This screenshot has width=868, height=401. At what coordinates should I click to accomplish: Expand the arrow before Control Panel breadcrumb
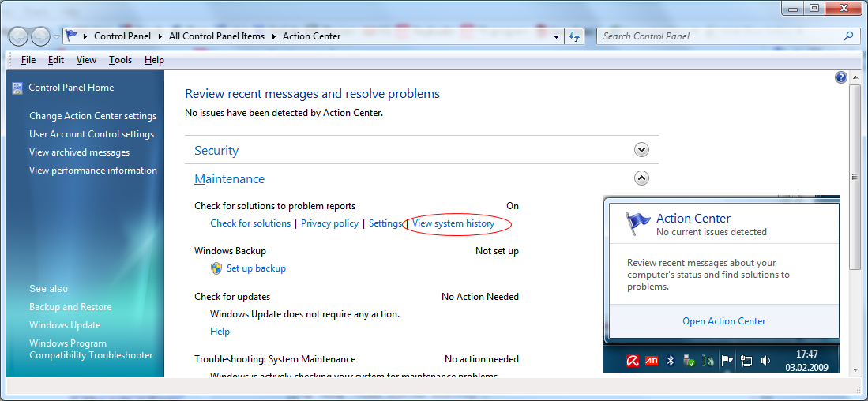(85, 36)
